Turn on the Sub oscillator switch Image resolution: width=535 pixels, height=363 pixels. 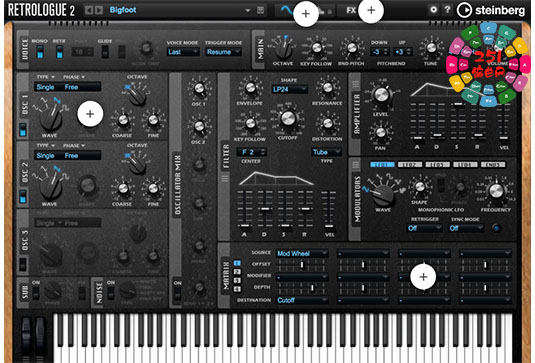coord(35,293)
